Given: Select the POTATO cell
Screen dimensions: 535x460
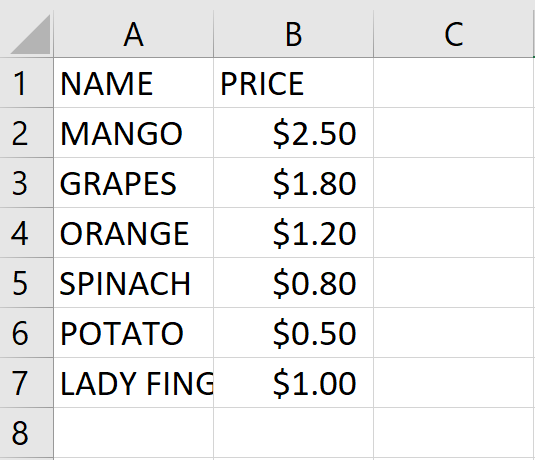Looking at the screenshot, I should pyautogui.click(x=133, y=333).
